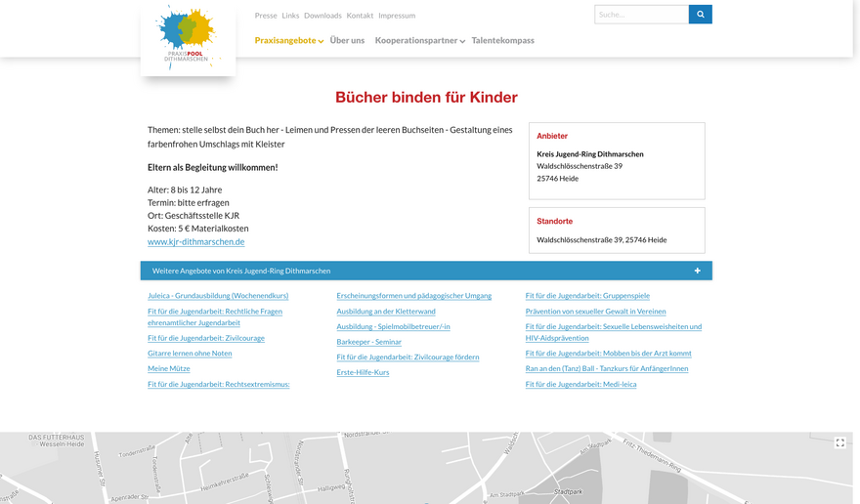Open Ausbildung an der Kletterwand link
This screenshot has width=860, height=504.
[x=386, y=312]
